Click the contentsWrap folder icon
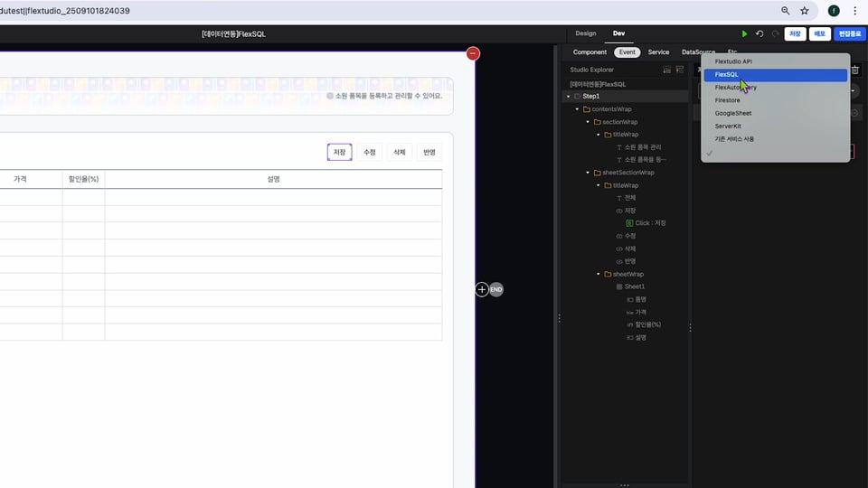Viewport: 868px width, 488px height. click(x=587, y=109)
